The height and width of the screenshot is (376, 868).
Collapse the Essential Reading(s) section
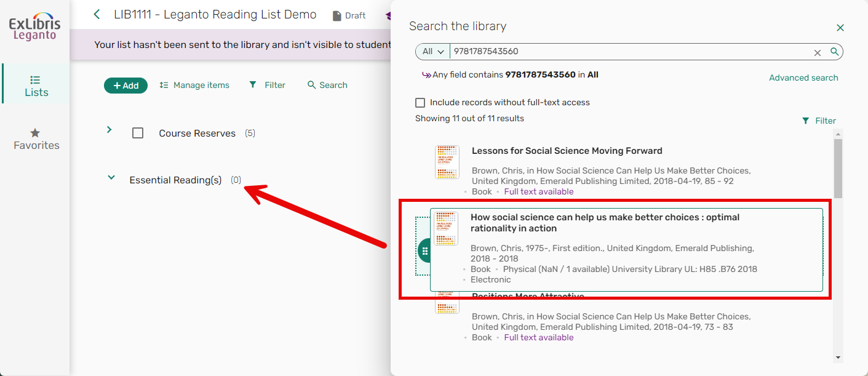tap(111, 178)
